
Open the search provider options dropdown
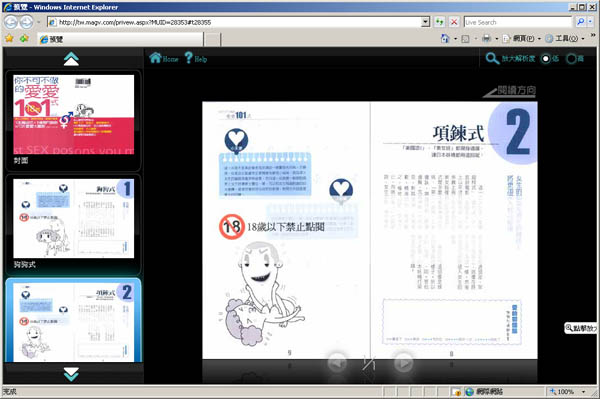coord(590,22)
